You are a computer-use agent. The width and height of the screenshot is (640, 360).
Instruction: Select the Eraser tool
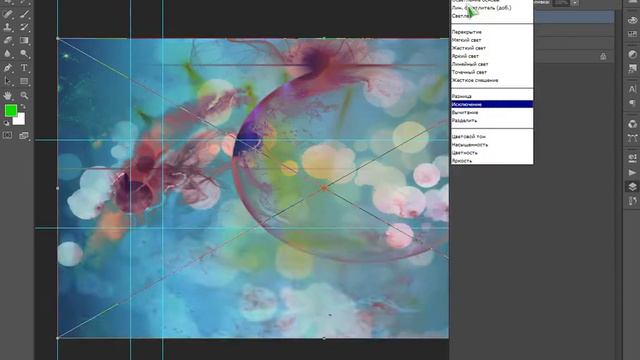click(8, 40)
